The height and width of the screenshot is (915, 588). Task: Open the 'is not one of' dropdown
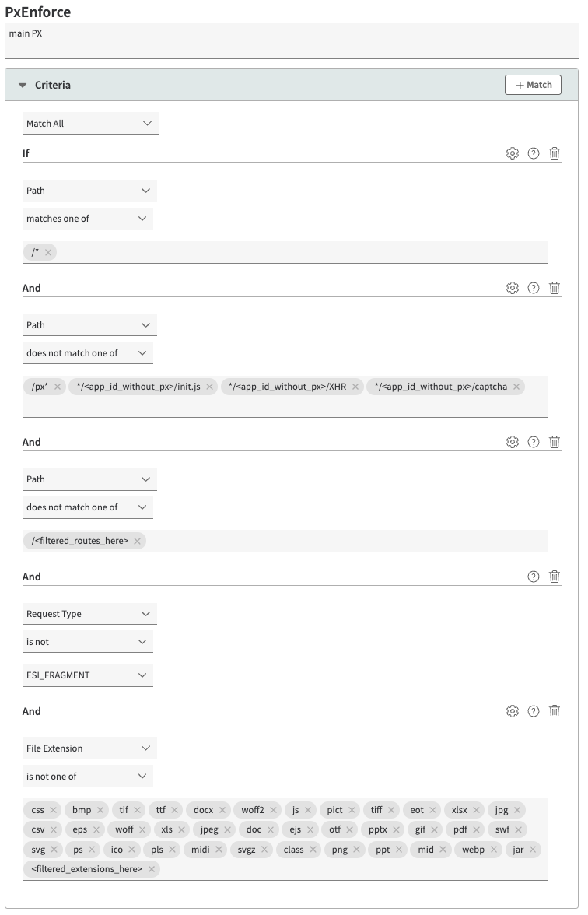point(87,777)
